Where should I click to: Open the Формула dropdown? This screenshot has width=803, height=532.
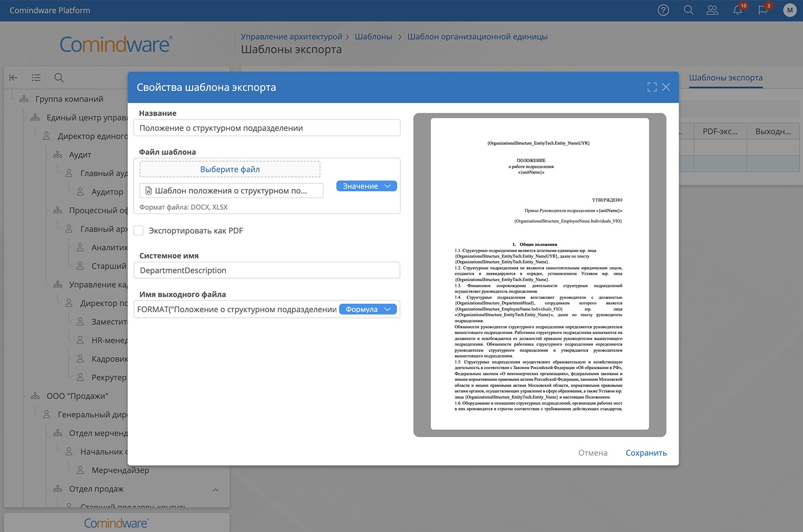point(368,309)
